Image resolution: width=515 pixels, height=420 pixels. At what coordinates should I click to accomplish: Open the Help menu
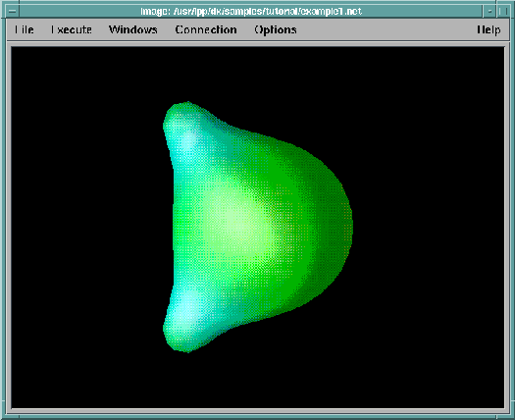[x=489, y=29]
